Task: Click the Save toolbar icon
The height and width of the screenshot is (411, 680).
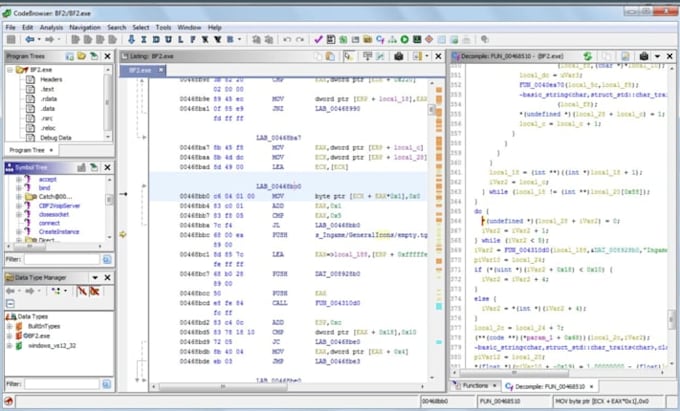Action: pyautogui.click(x=11, y=39)
